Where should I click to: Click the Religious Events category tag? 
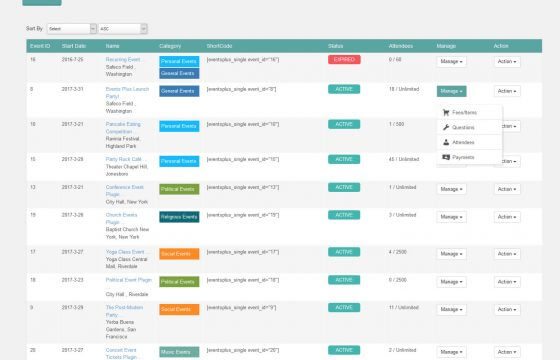click(x=179, y=217)
